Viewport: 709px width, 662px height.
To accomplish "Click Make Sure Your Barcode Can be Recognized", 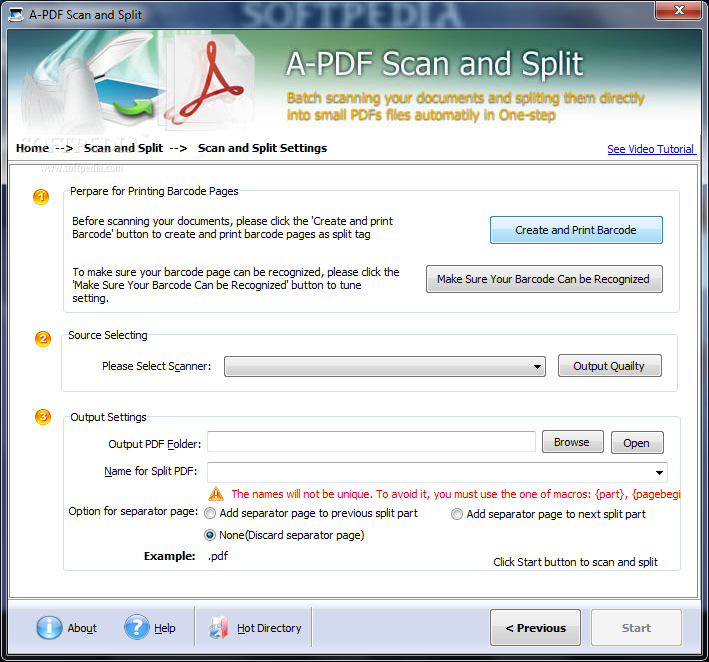I will pyautogui.click(x=544, y=279).
